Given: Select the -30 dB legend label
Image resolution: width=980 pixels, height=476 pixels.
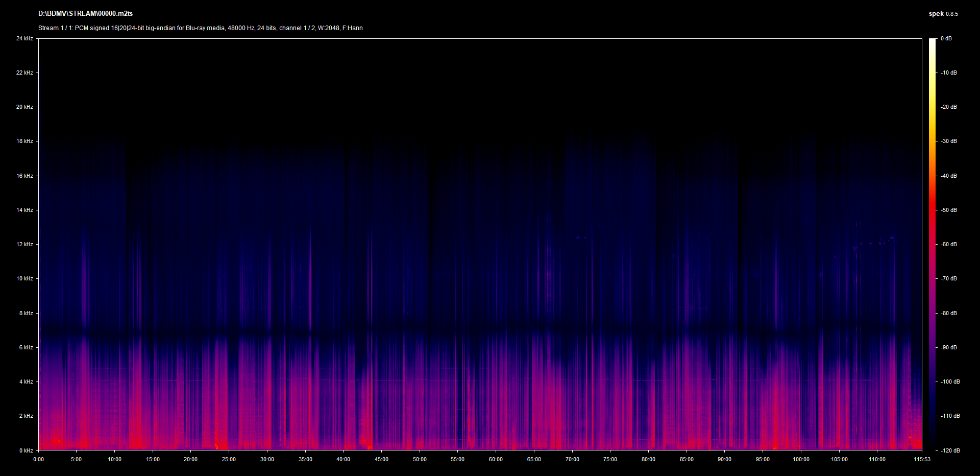Looking at the screenshot, I should (949, 141).
